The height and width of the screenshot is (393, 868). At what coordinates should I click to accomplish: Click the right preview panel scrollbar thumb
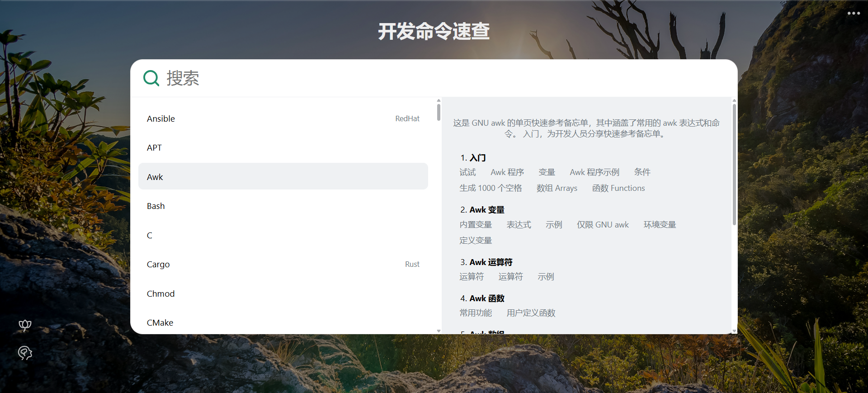pyautogui.click(x=734, y=165)
